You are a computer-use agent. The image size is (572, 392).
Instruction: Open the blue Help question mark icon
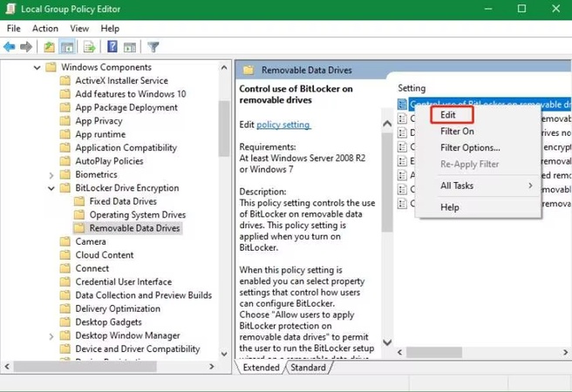112,47
